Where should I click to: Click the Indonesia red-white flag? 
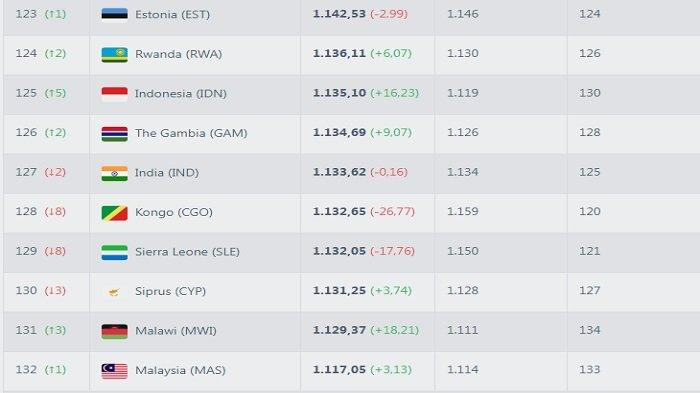click(x=114, y=94)
